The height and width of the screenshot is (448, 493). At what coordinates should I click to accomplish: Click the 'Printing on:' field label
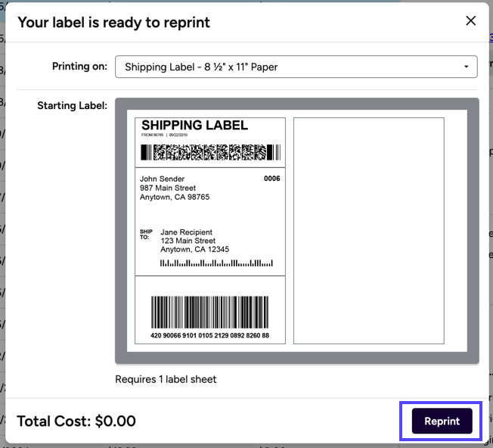point(79,67)
